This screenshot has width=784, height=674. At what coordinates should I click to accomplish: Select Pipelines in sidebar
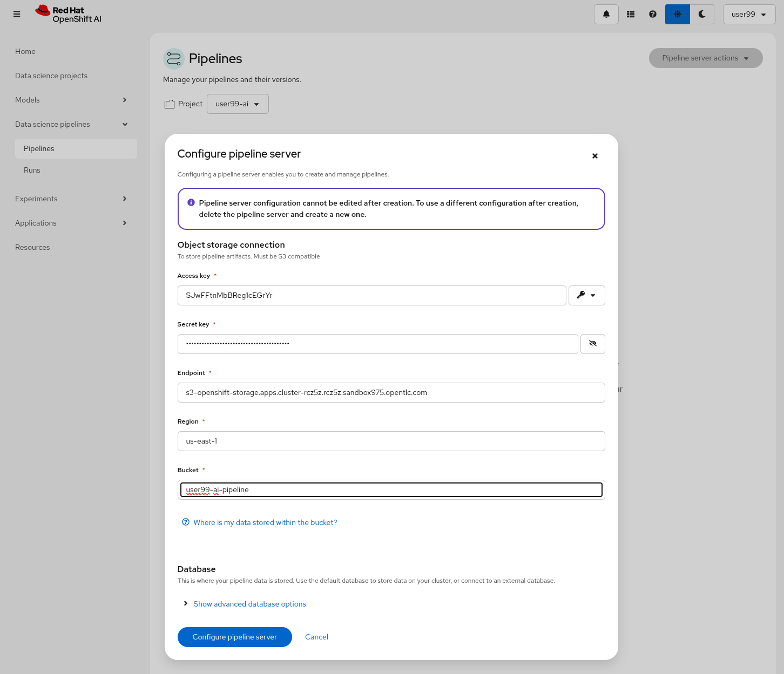(76, 148)
